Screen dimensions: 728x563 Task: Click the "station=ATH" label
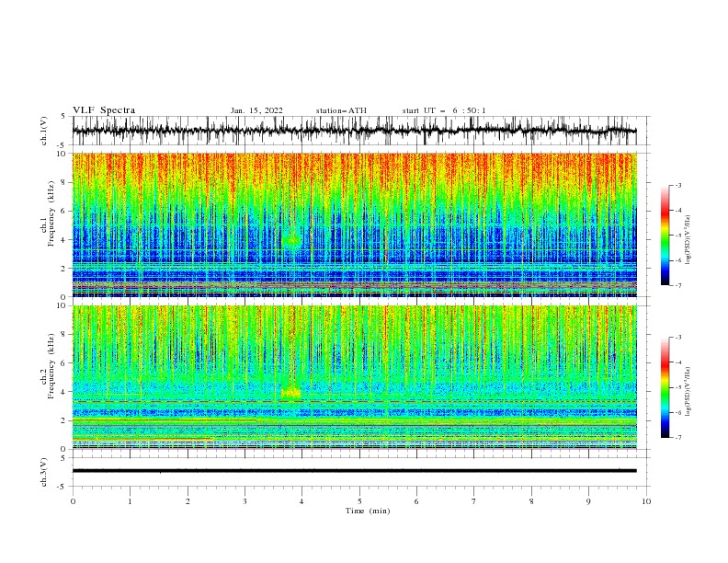pyautogui.click(x=341, y=110)
